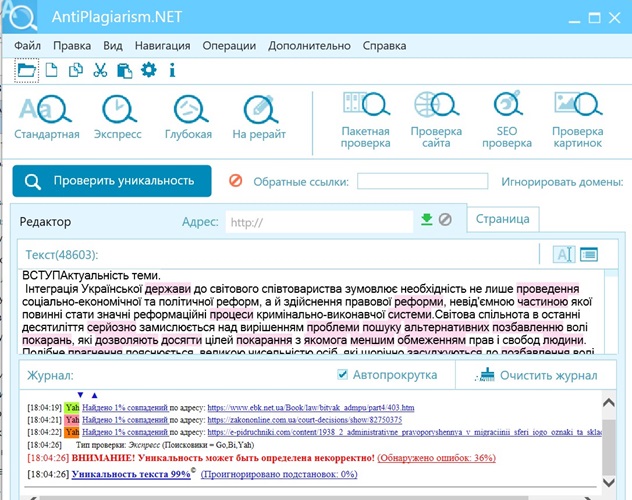The image size is (632, 500).
Task: Click the red stop icon near Обратные ссылки
Action: [236, 180]
